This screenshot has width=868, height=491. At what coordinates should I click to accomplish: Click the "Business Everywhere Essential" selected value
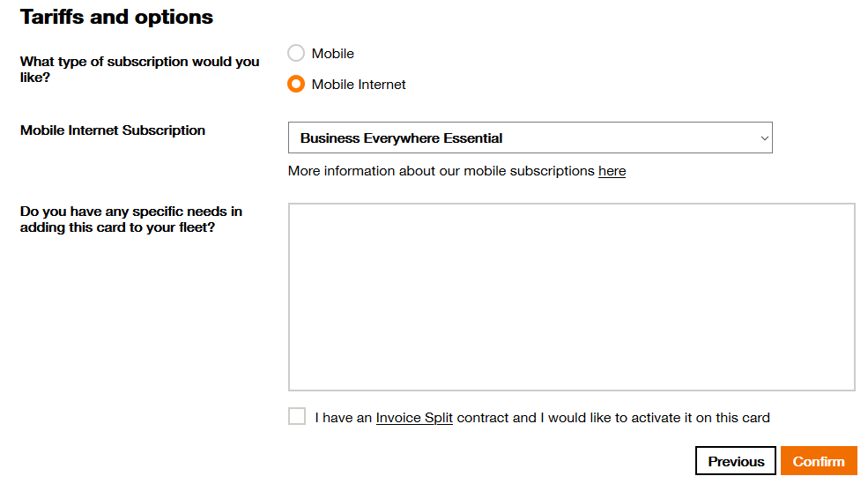tap(402, 138)
